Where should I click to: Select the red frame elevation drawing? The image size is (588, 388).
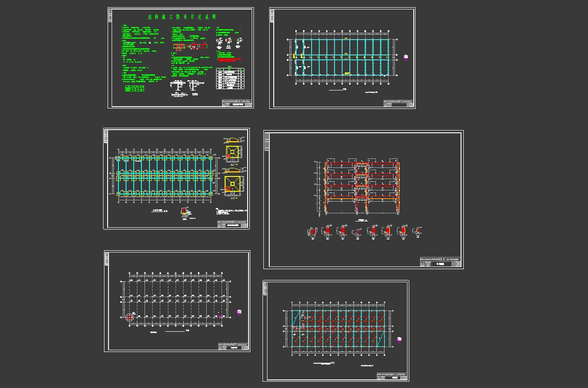362,185
